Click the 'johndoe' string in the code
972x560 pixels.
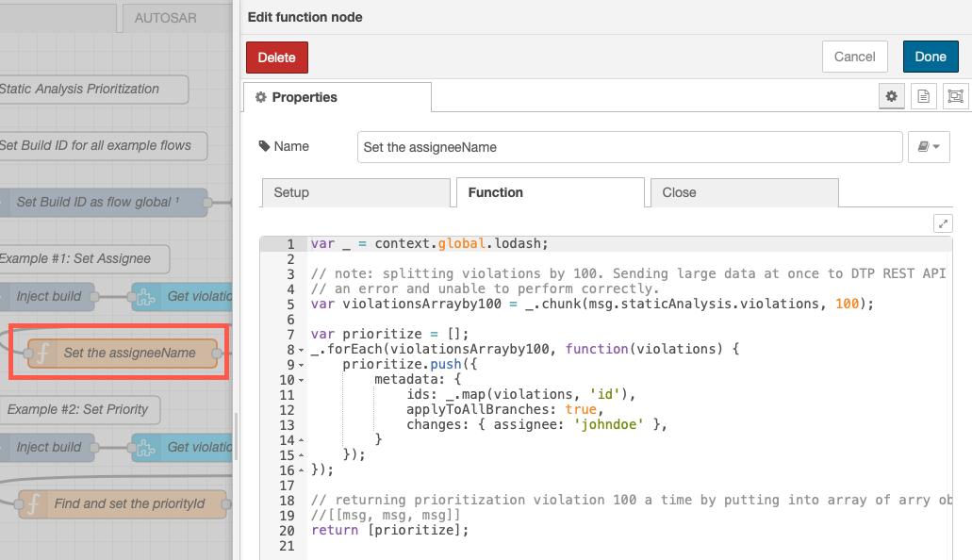609,425
